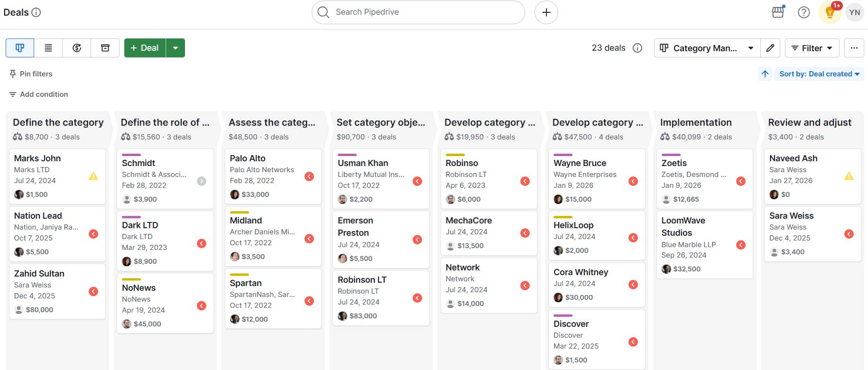The height and width of the screenshot is (370, 868).
Task: Open the YN account avatar menu
Action: 855,12
